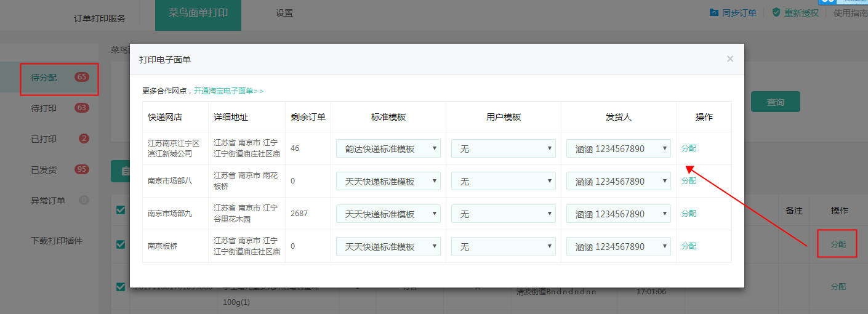Select 待分配 in the sidebar
Viewport: 868px width, 314px height.
click(44, 78)
